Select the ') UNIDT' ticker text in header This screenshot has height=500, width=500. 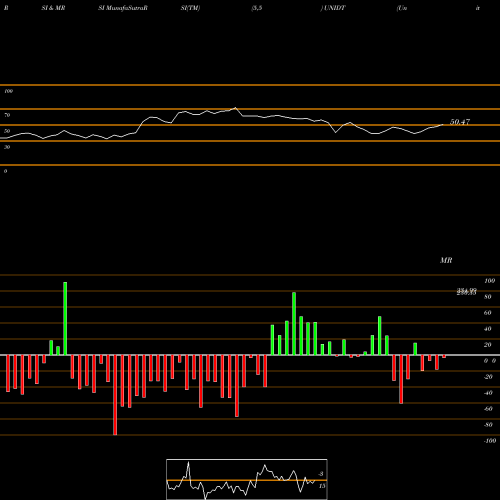333,8
